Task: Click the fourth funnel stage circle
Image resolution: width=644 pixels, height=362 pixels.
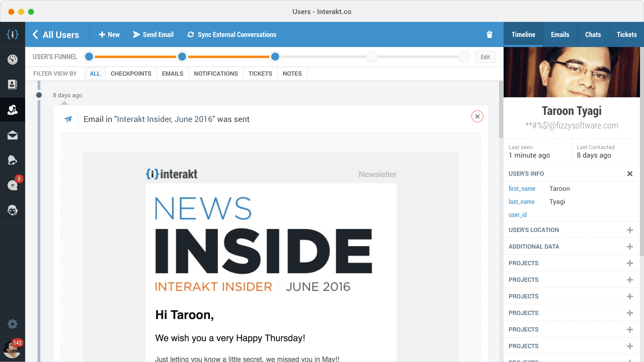Action: [x=372, y=57]
